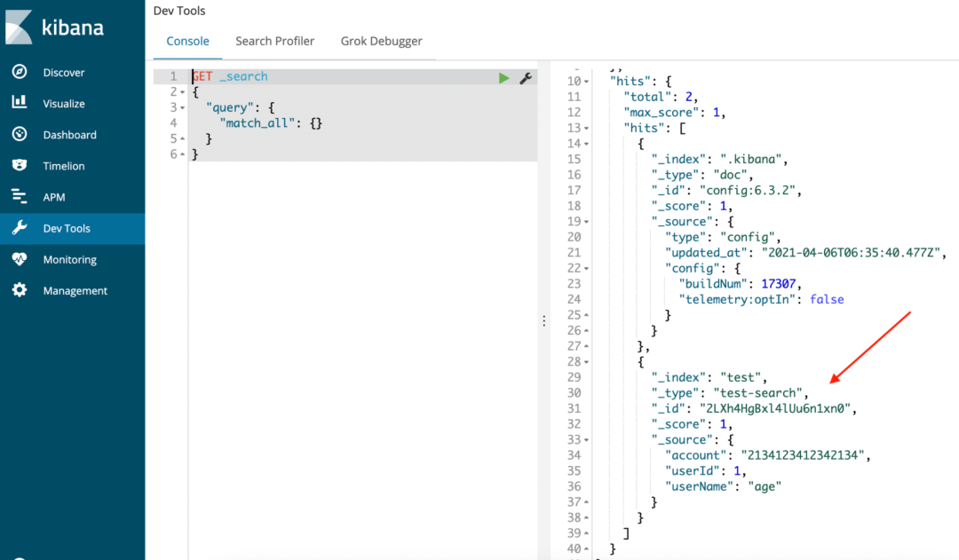Open Discover via its compass icon
959x560 pixels.
pyautogui.click(x=20, y=72)
